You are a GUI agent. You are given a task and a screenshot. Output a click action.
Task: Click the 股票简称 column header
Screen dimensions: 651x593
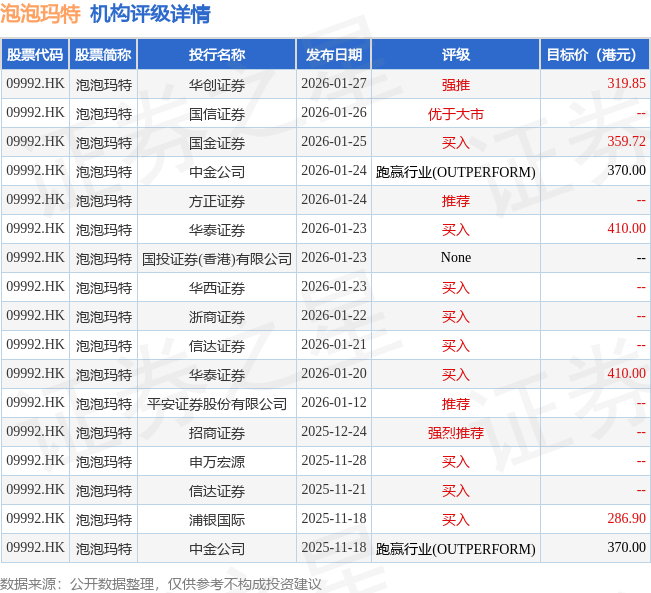[103, 54]
